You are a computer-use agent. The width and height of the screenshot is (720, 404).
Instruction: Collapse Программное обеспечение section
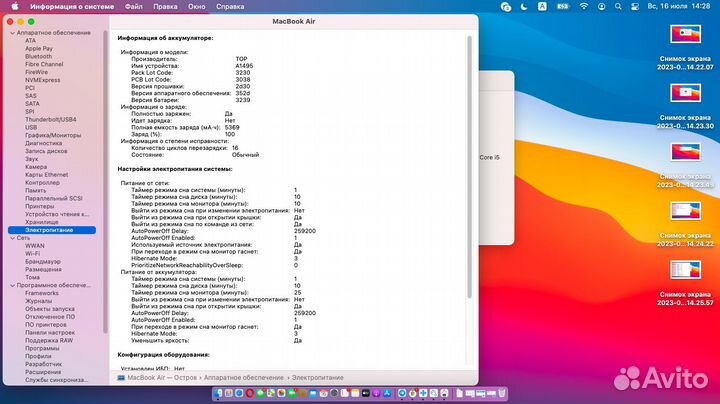(x=12, y=286)
